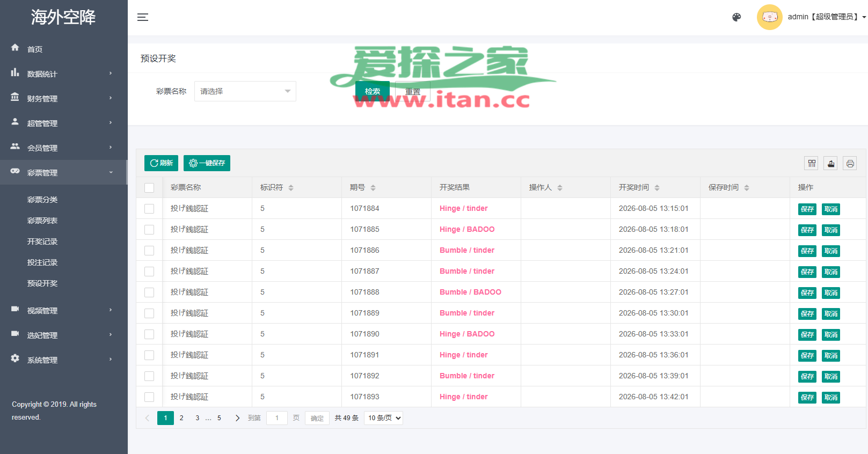The height and width of the screenshot is (454, 868).
Task: Open the theme palette icon
Action: pyautogui.click(x=736, y=17)
